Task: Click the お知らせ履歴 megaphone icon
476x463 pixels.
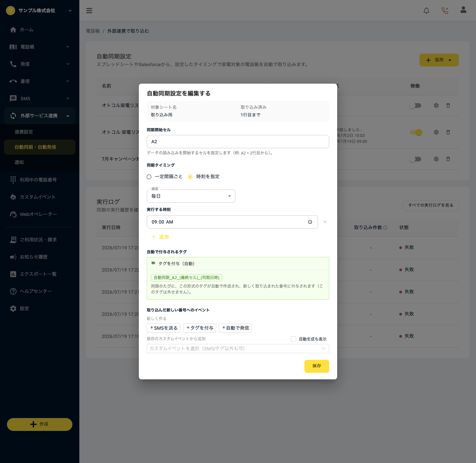Action: click(x=13, y=257)
